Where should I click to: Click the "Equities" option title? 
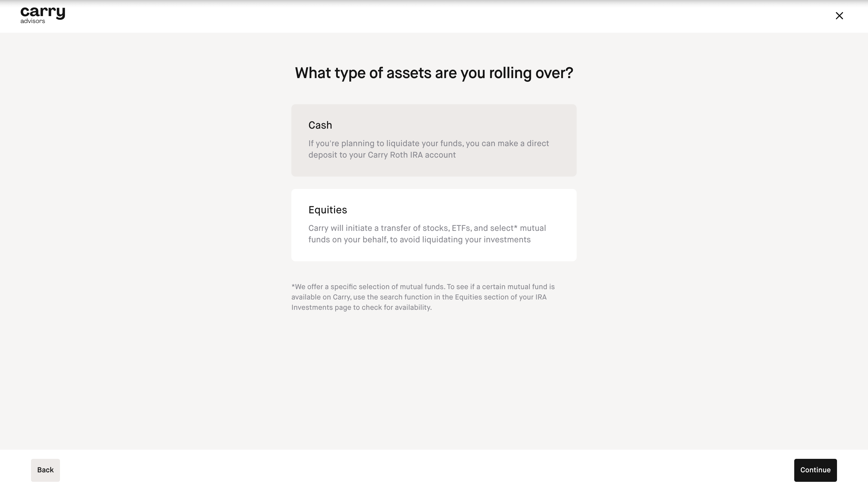pos(327,210)
